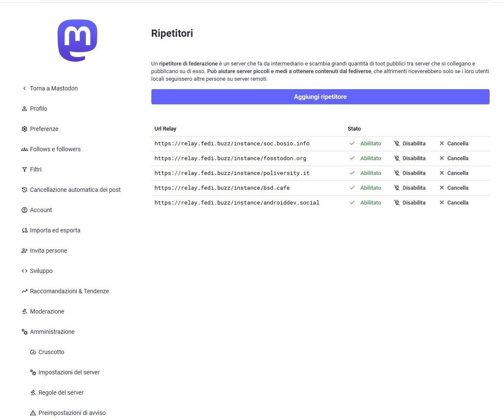The height and width of the screenshot is (420, 504).
Task: Click Cancella for the poliversity.it relay
Action: [x=454, y=173]
